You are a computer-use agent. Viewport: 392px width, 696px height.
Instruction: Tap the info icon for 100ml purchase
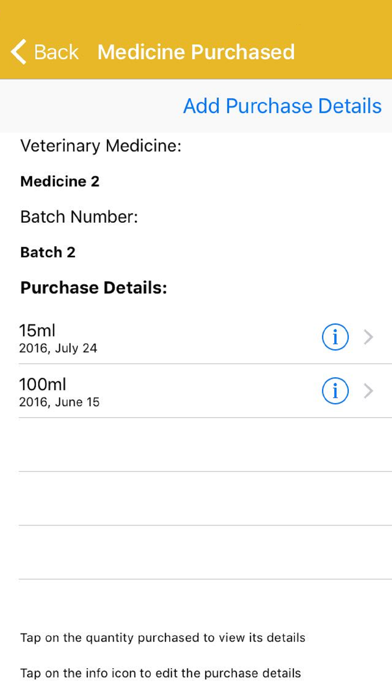[x=335, y=391]
